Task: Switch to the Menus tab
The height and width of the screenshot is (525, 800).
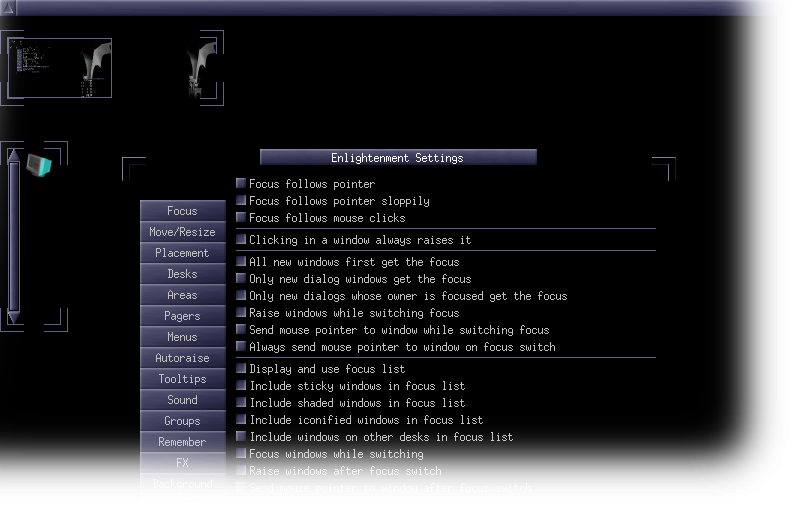Action: [x=183, y=337]
